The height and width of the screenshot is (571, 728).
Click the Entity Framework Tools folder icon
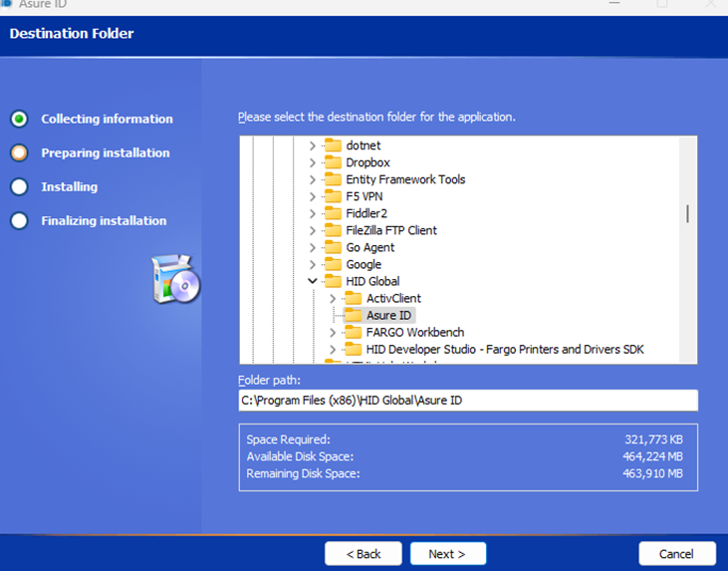click(333, 178)
